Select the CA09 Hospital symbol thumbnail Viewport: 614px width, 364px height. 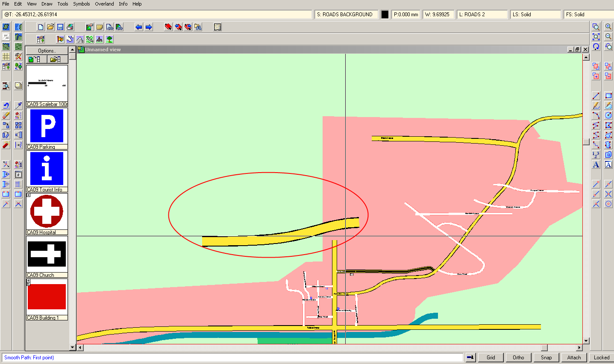47,211
